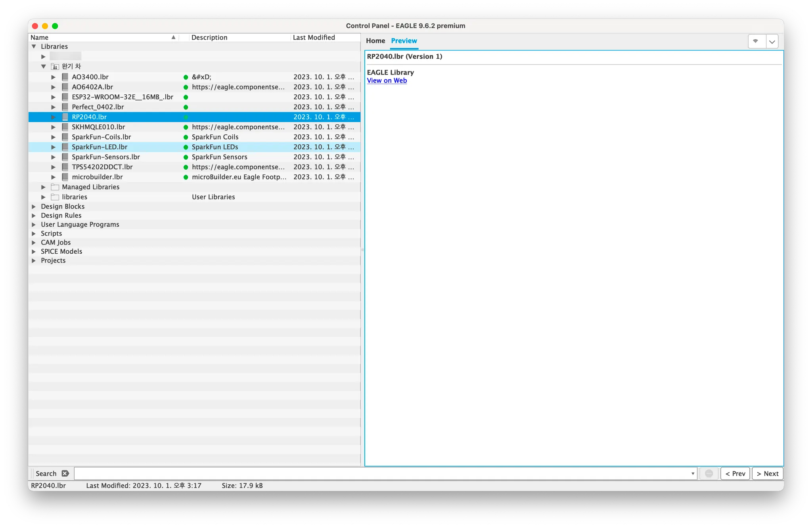Toggle the green dot for ESP32-WROOM-32E library

186,97
